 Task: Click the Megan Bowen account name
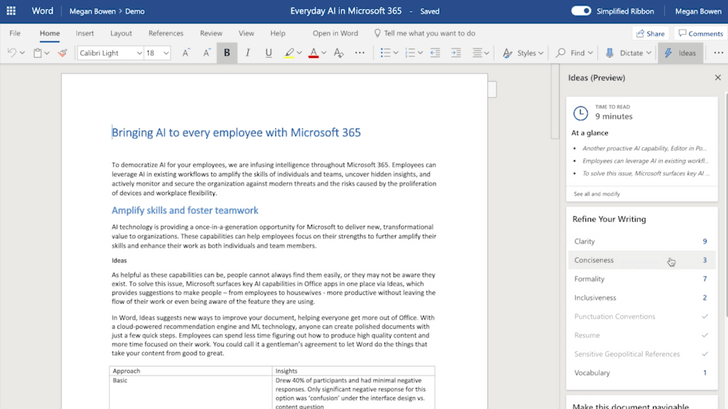(698, 11)
